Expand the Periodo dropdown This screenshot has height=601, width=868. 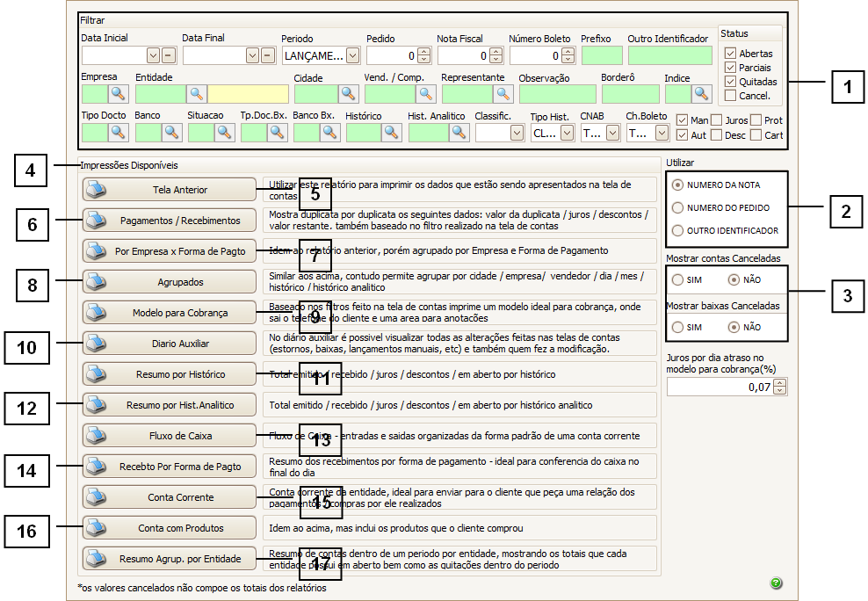click(352, 55)
